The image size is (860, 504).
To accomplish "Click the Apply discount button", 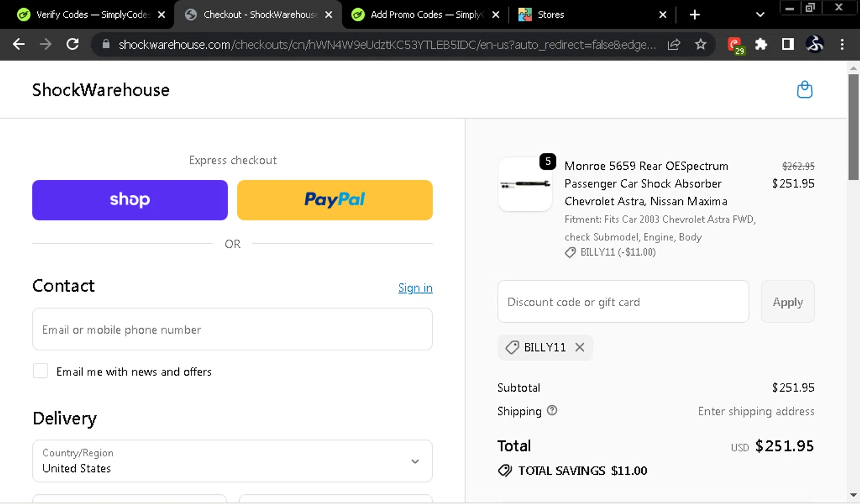I will coord(788,302).
